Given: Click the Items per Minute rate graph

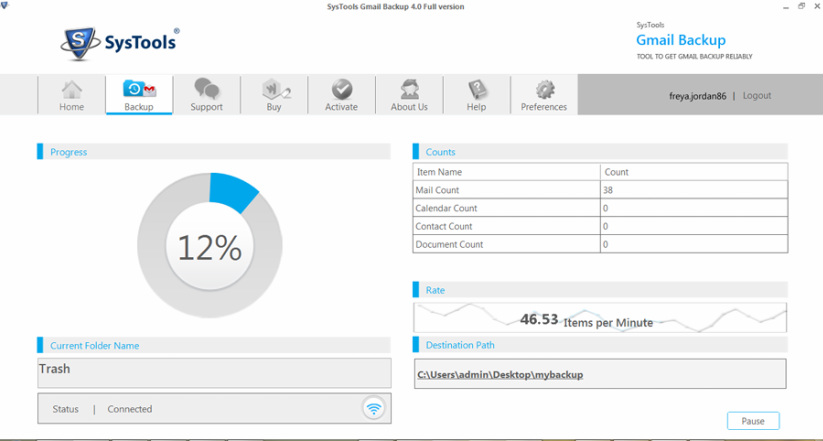Looking at the screenshot, I should [x=600, y=318].
